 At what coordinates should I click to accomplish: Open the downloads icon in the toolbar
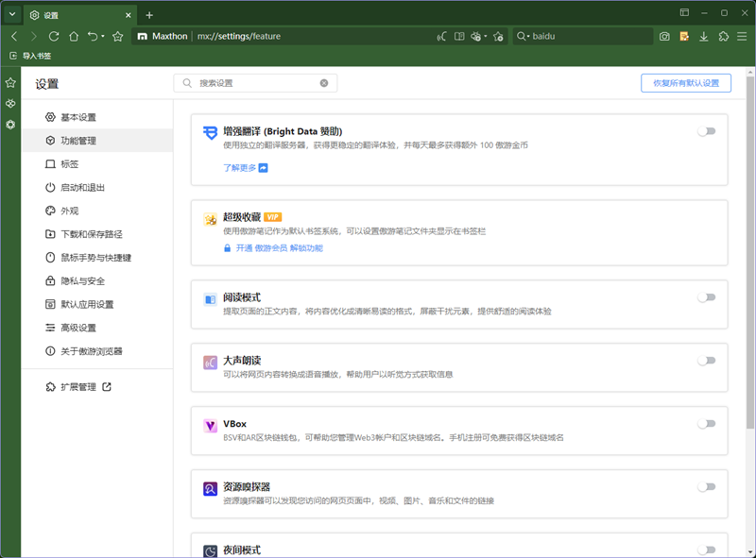click(x=704, y=36)
